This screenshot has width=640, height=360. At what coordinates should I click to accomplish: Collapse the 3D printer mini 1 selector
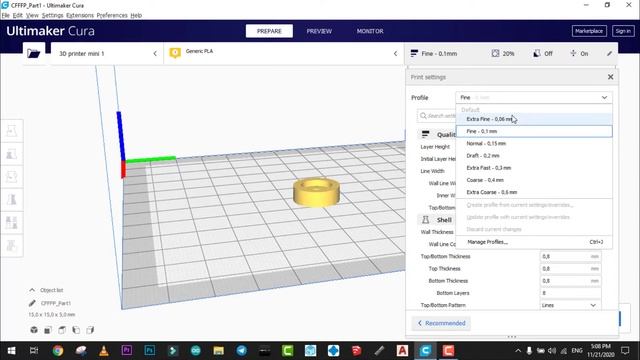tap(155, 53)
